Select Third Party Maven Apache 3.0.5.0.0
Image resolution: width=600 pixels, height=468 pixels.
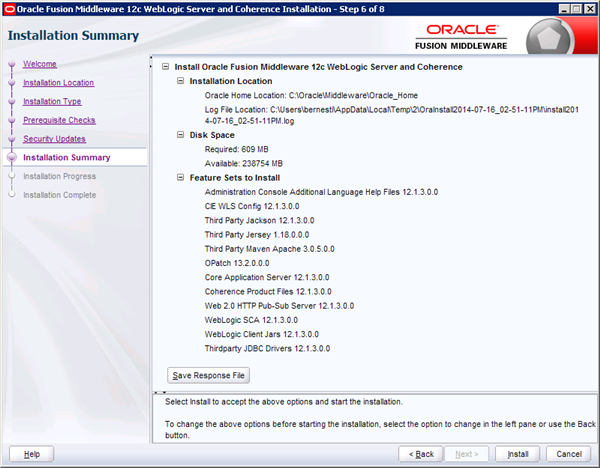(x=269, y=249)
